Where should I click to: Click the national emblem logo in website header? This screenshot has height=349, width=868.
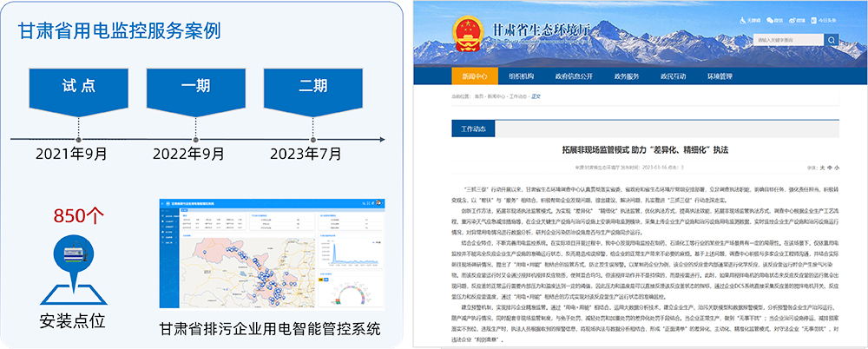[467, 33]
